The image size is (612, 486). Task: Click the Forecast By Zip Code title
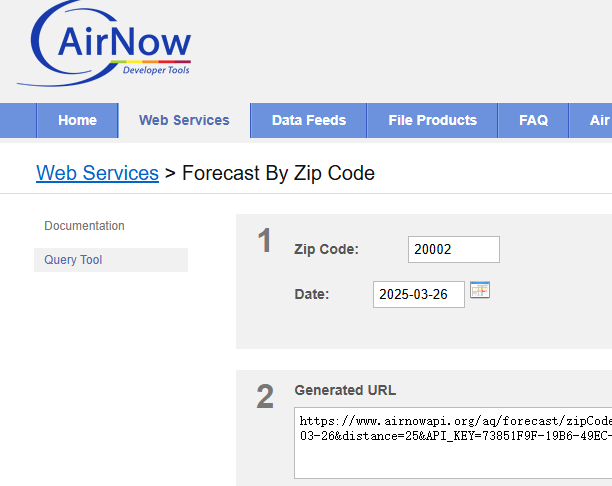tap(278, 173)
